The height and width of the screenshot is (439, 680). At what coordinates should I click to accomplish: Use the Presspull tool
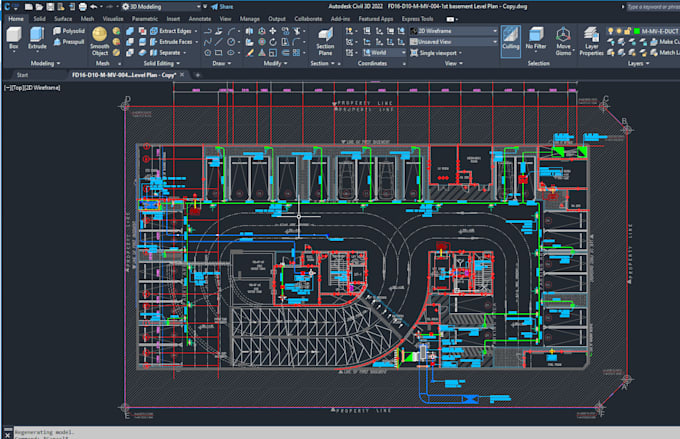click(x=69, y=42)
